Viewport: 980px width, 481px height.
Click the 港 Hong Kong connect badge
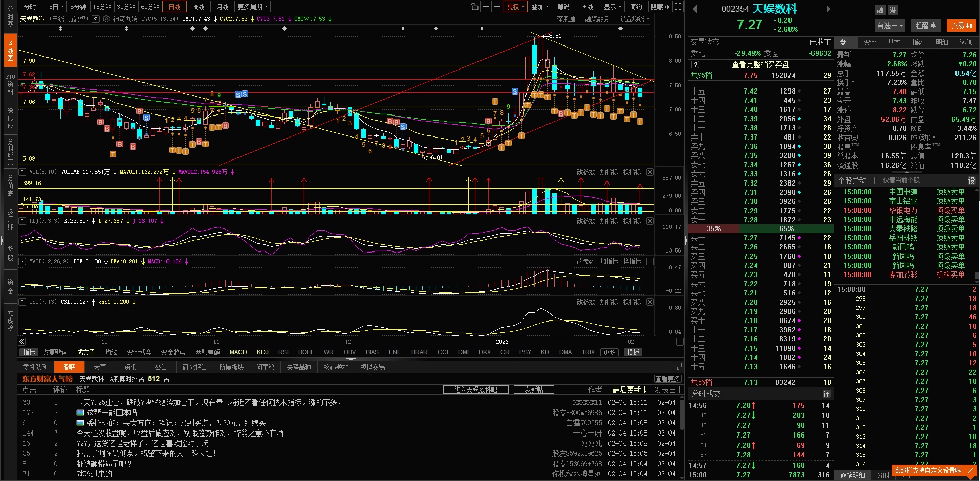(893, 10)
